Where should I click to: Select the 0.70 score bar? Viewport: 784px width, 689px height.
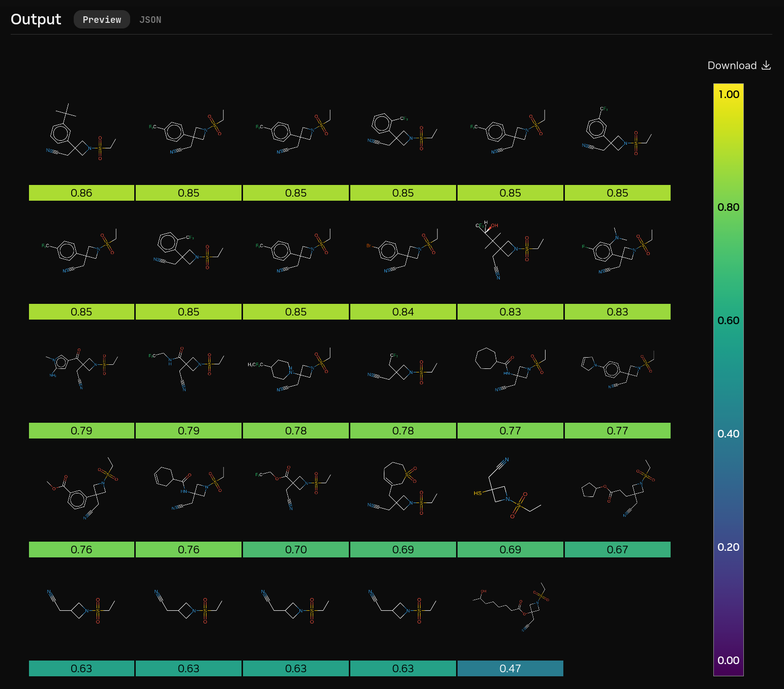click(296, 550)
